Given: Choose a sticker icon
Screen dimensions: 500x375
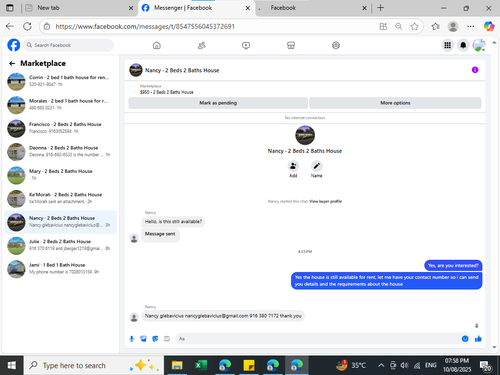Looking at the screenshot, I should click(x=155, y=339).
